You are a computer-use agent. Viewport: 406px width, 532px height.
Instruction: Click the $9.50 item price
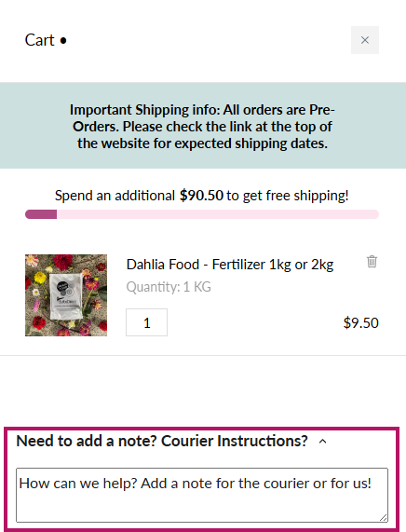(x=361, y=322)
